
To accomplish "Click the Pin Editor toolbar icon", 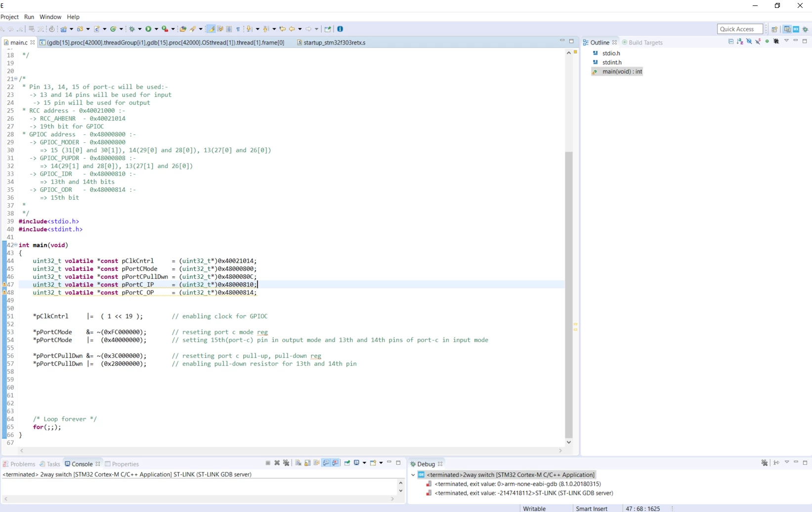I will click(328, 29).
